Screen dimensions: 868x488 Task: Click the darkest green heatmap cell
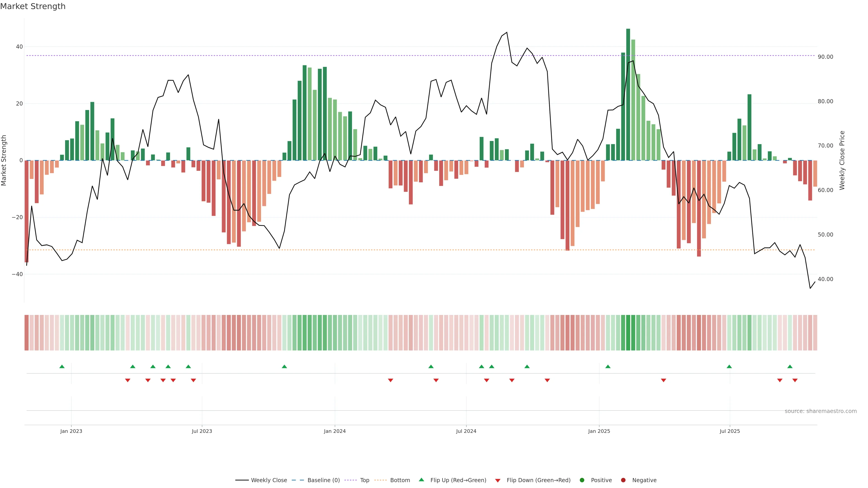(x=628, y=332)
